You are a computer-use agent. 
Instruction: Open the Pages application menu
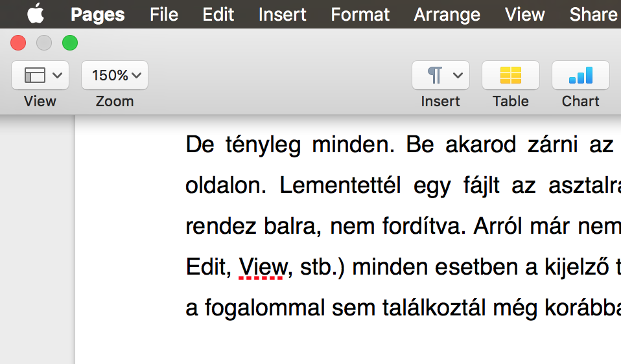point(97,14)
